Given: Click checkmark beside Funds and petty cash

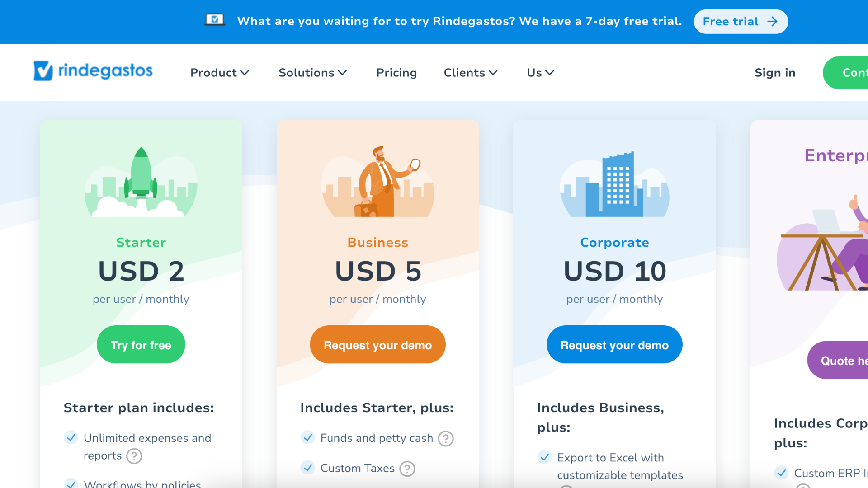Looking at the screenshot, I should [x=308, y=437].
